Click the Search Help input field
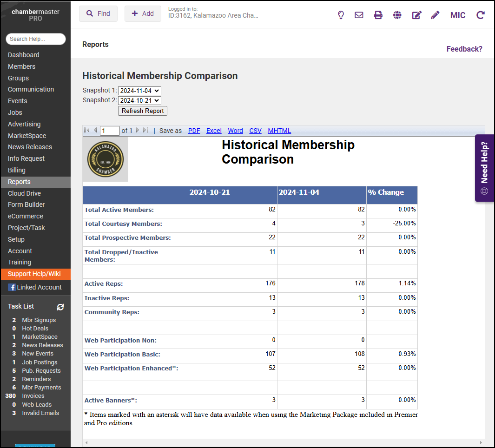 coord(36,39)
